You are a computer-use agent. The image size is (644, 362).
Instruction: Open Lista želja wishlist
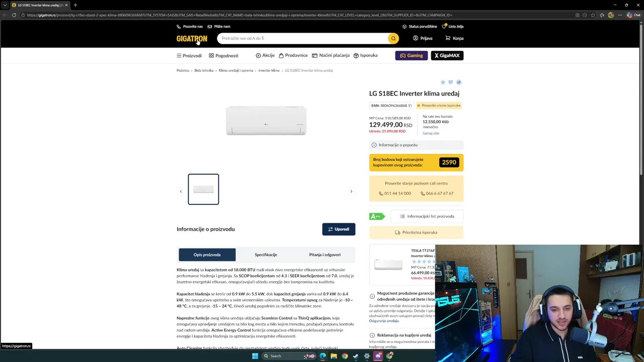(453, 26)
